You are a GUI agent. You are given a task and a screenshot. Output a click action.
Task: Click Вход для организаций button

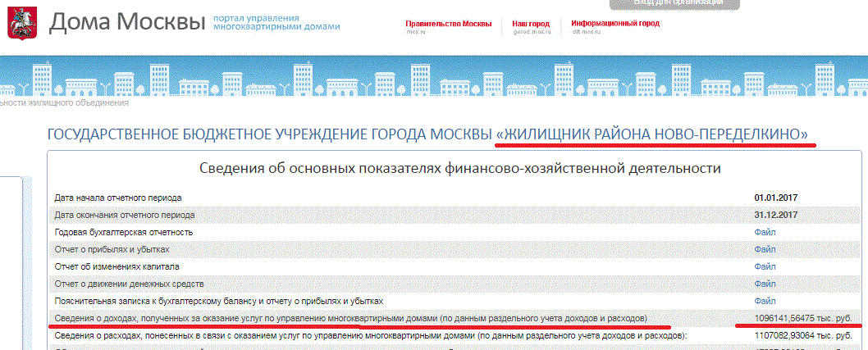(674, 4)
